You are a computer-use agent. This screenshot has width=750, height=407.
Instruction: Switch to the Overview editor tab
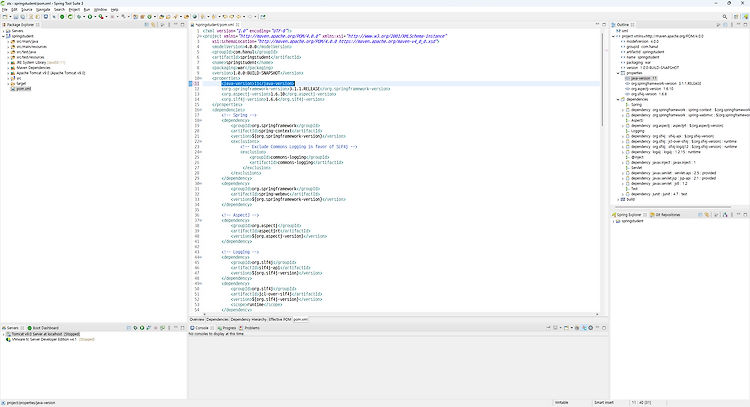pos(197,319)
